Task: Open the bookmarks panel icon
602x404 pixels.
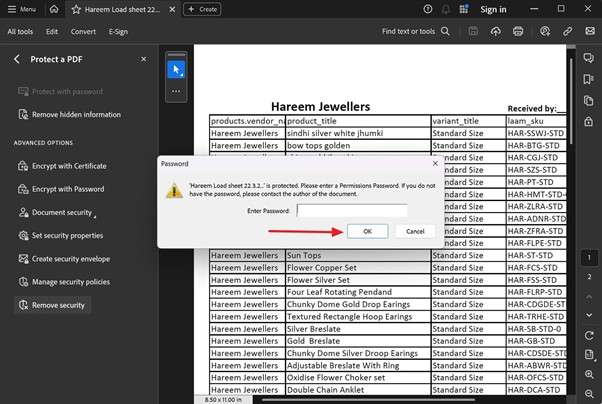Action: tap(589, 79)
